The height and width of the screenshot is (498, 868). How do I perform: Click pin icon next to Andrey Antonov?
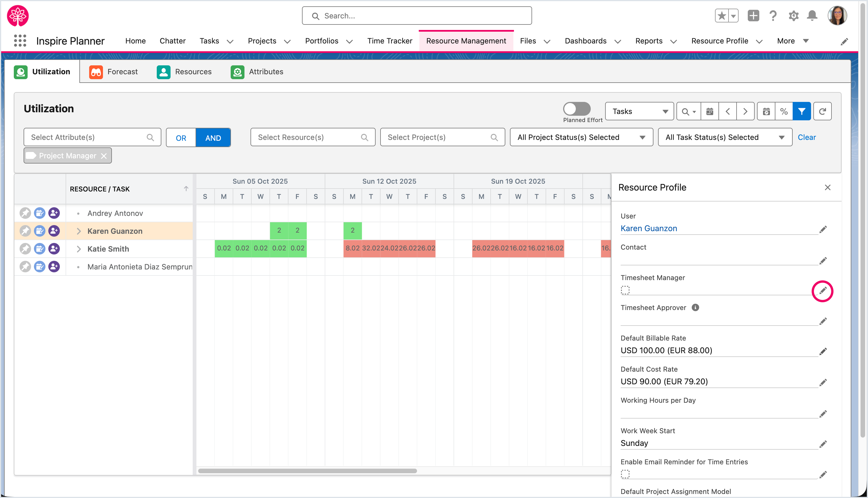(x=25, y=213)
